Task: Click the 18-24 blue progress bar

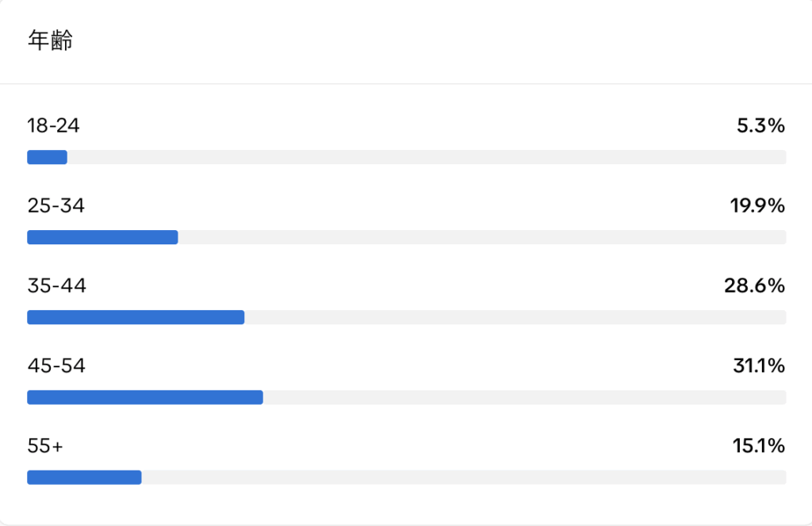Action: [47, 157]
